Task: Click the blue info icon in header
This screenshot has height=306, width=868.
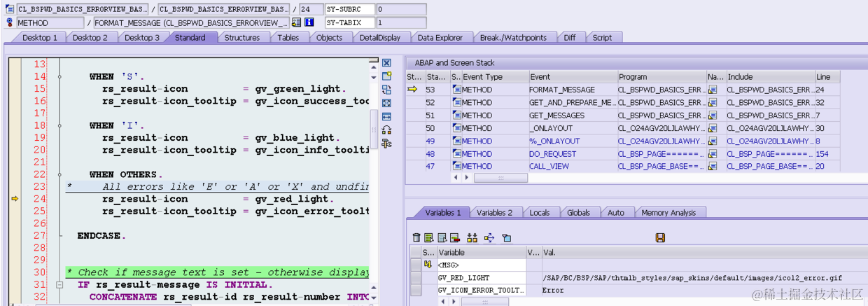Action: point(309,22)
